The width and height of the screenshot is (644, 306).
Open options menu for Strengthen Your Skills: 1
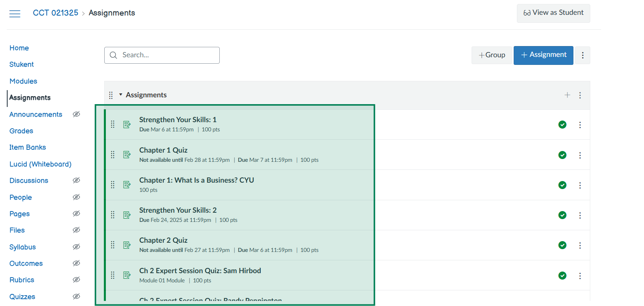coord(579,125)
